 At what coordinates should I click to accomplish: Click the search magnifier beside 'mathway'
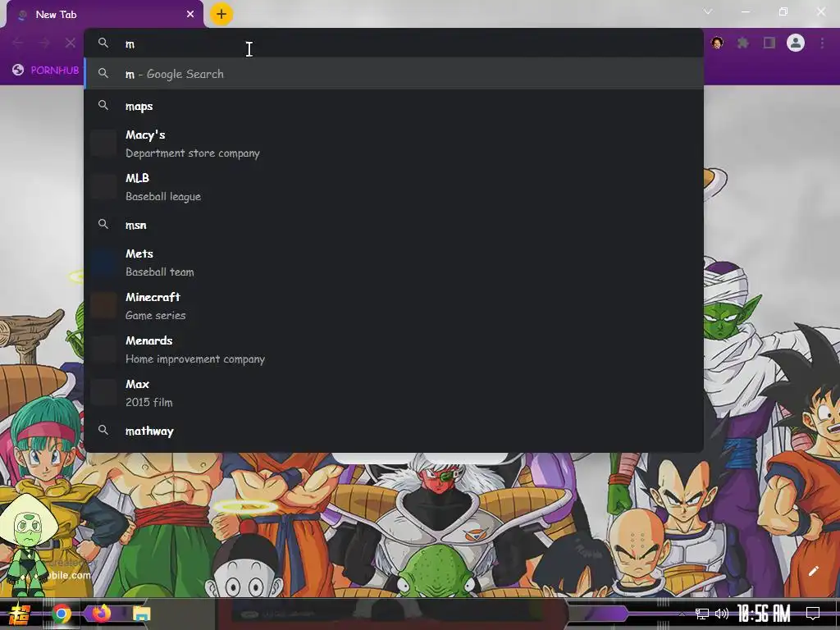(x=103, y=430)
